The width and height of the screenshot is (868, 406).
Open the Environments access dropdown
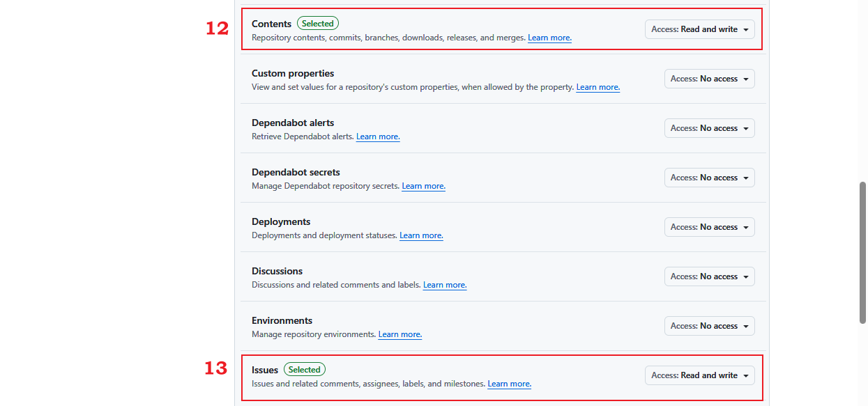(x=709, y=326)
